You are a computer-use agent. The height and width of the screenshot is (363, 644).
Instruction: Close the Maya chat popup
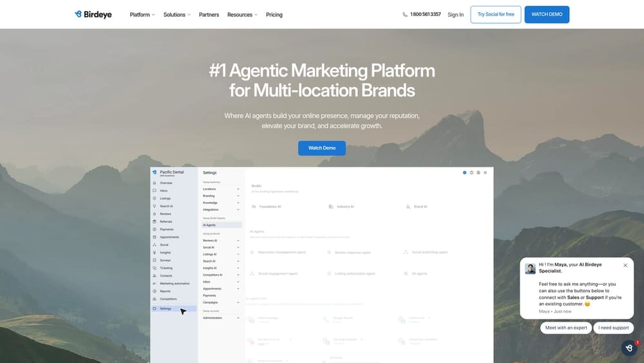625,265
